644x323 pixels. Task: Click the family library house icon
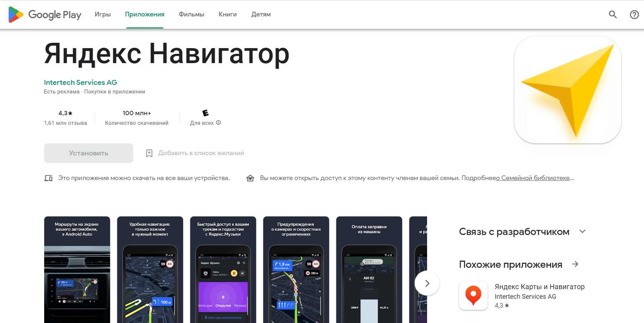250,178
